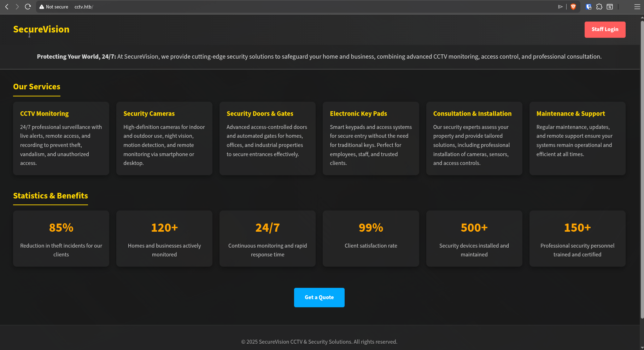Open the tab search window icon
The width and height of the screenshot is (644, 350).
[x=610, y=7]
